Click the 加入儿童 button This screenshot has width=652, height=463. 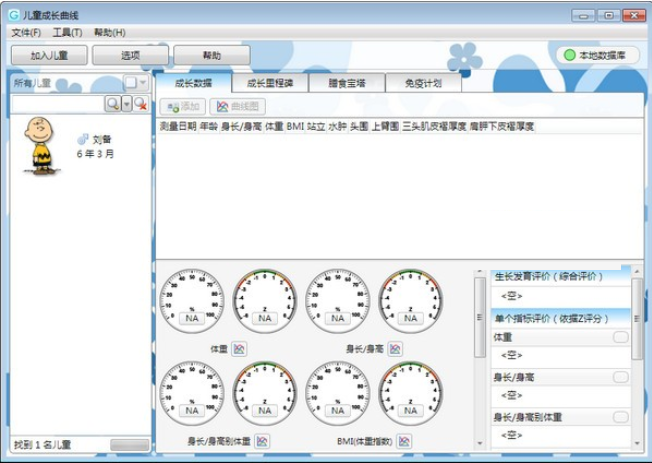[x=49, y=55]
